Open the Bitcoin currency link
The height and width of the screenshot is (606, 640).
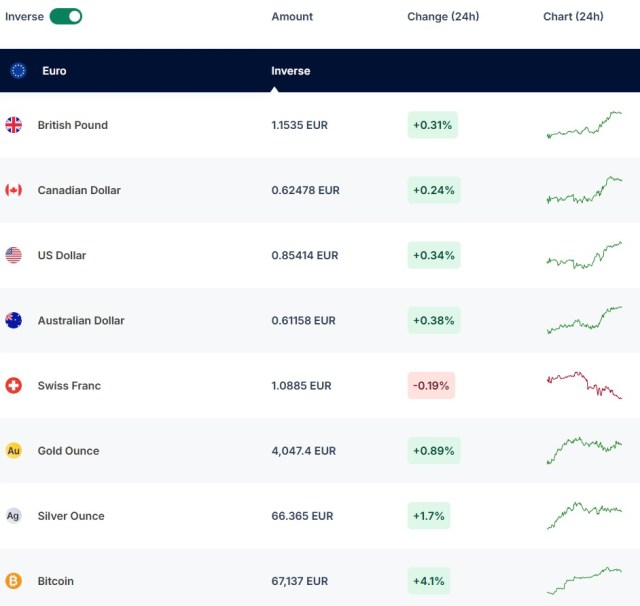(x=55, y=581)
